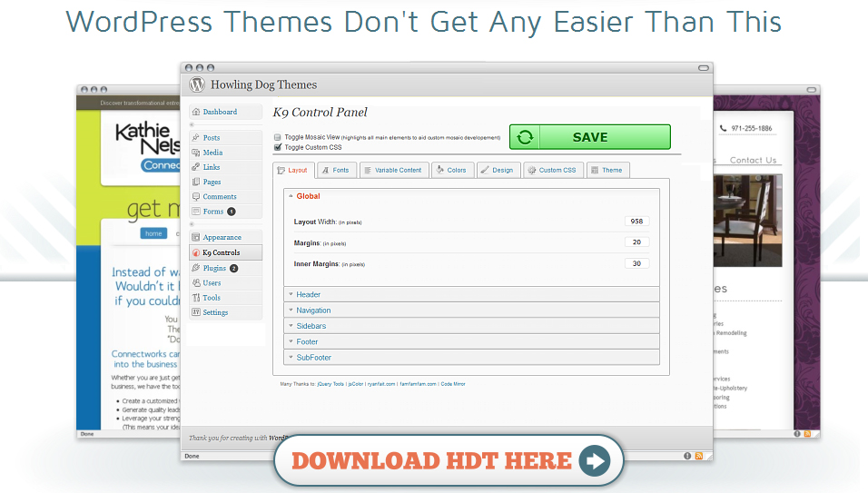The image size is (868, 493).
Task: Click the Inner Margins value field
Action: coord(636,264)
